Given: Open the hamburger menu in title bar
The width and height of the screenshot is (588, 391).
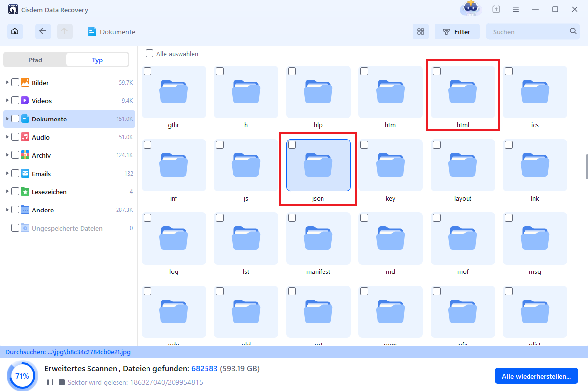Looking at the screenshot, I should coord(516,9).
